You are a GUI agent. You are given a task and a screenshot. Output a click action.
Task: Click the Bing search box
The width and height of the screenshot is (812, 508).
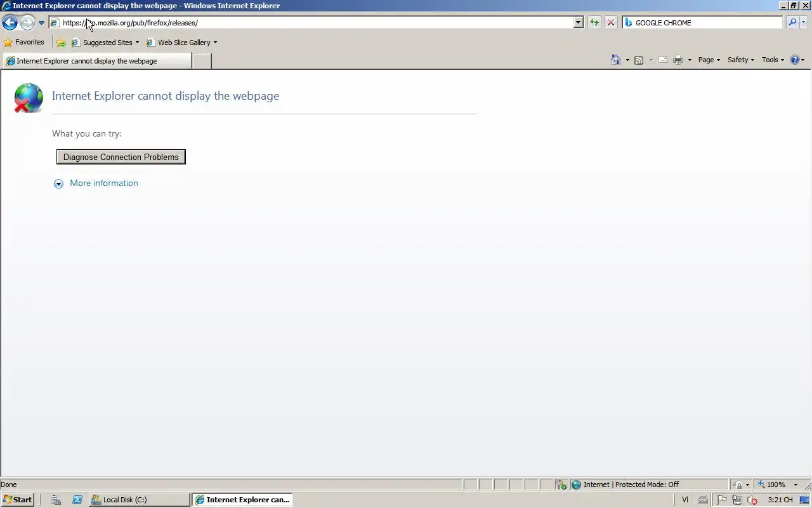[x=702, y=23]
